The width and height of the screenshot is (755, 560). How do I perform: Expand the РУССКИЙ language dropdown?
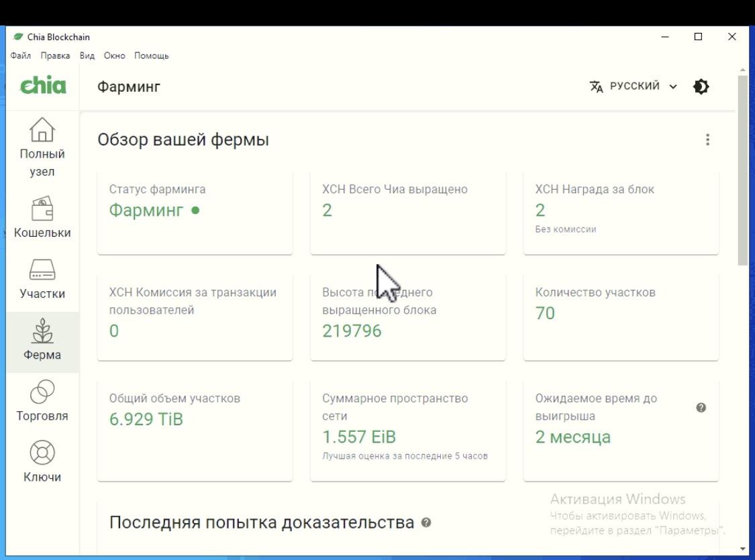point(634,87)
